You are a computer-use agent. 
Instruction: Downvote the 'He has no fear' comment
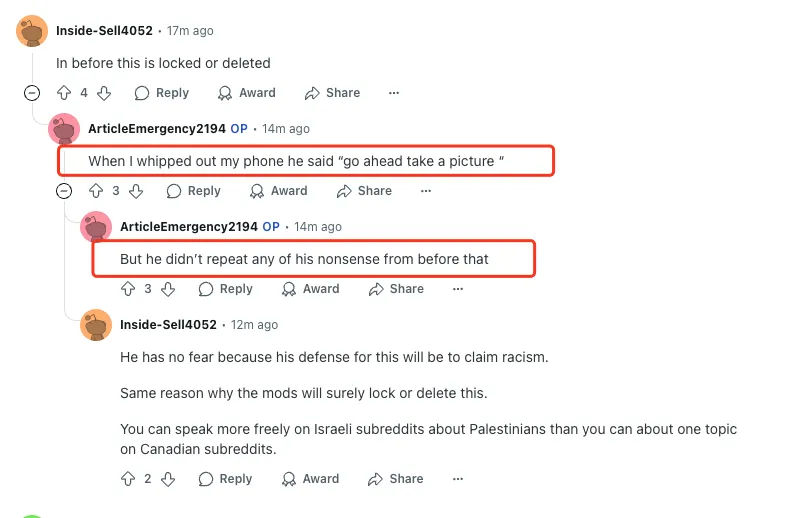click(x=168, y=479)
